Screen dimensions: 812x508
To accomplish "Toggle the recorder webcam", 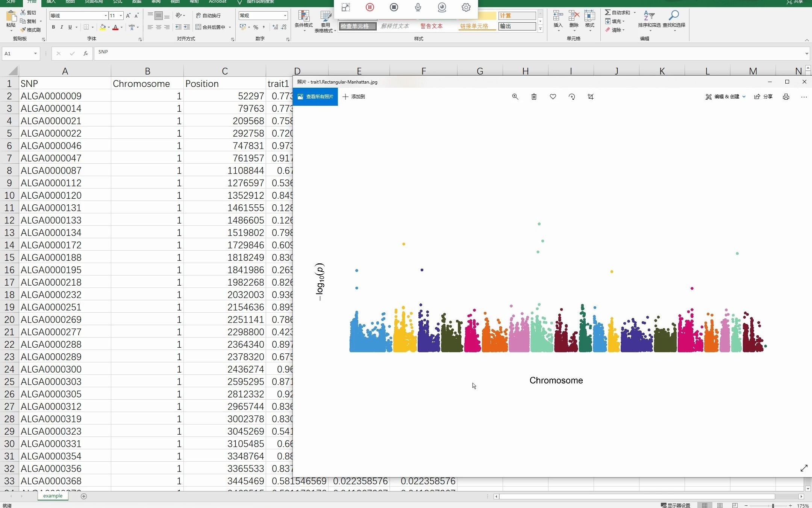I will point(442,7).
